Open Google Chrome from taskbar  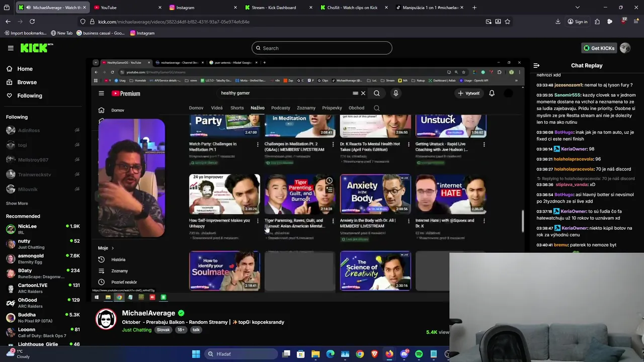[360, 354]
